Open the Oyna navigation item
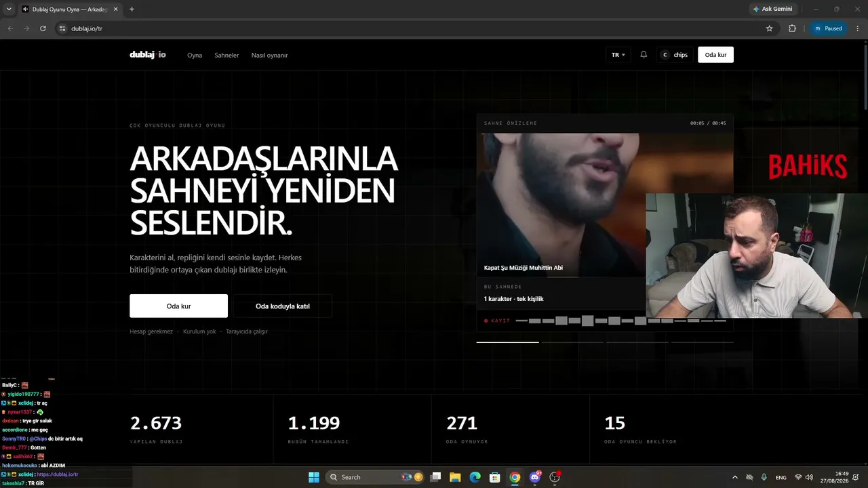Image resolution: width=868 pixels, height=488 pixels. coord(195,55)
